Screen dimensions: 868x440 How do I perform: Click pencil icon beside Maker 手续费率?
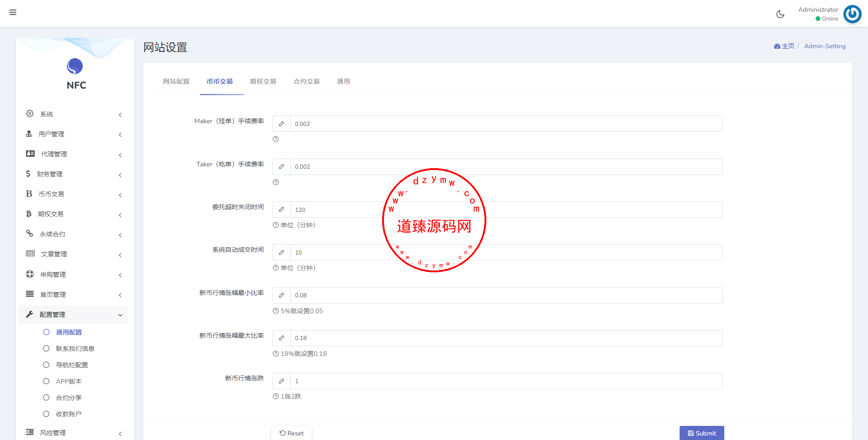pyautogui.click(x=282, y=124)
